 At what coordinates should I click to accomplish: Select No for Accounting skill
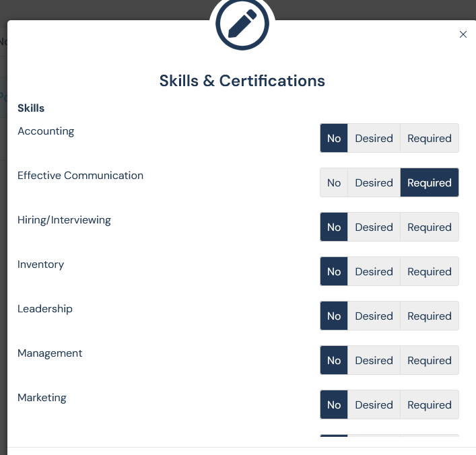click(334, 139)
